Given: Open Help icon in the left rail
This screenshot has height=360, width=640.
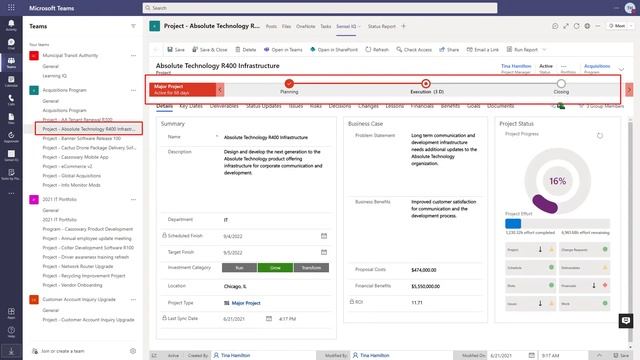Looking at the screenshot, I should (x=11, y=331).
